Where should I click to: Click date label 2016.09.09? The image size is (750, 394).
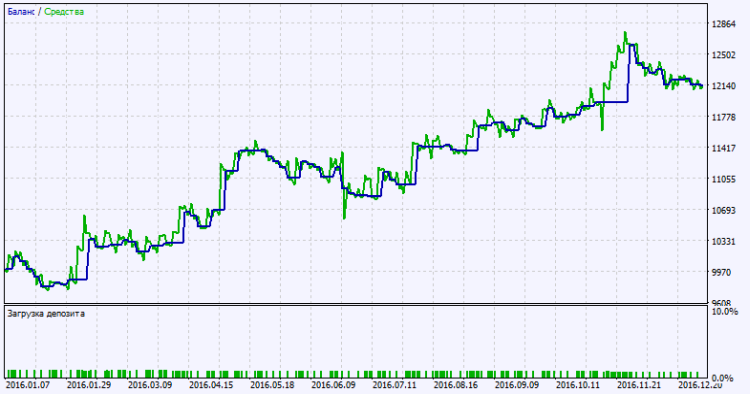pyautogui.click(x=518, y=385)
